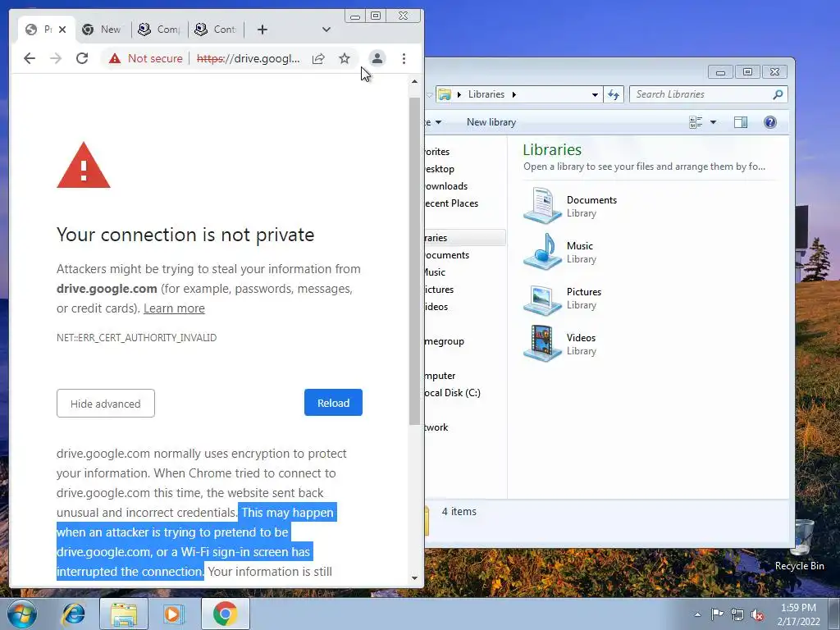Toggle Explorer preview pane icon
This screenshot has width=840, height=630.
(x=741, y=122)
